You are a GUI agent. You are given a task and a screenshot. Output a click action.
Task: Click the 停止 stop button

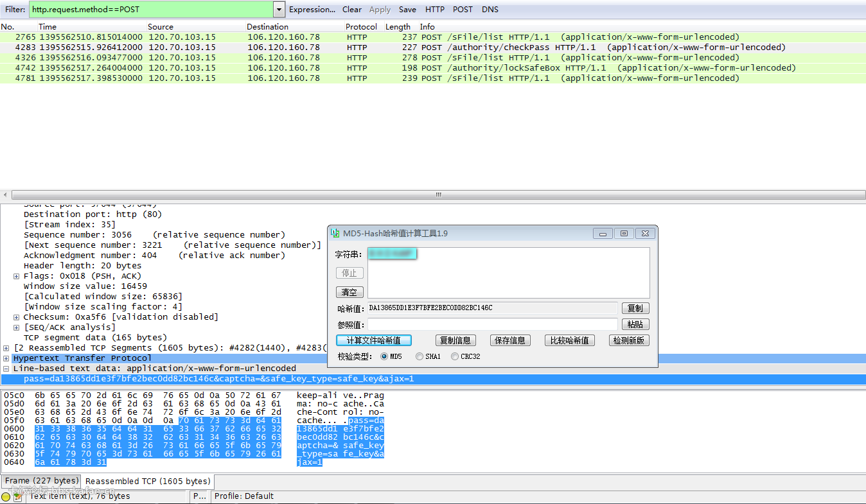(349, 273)
